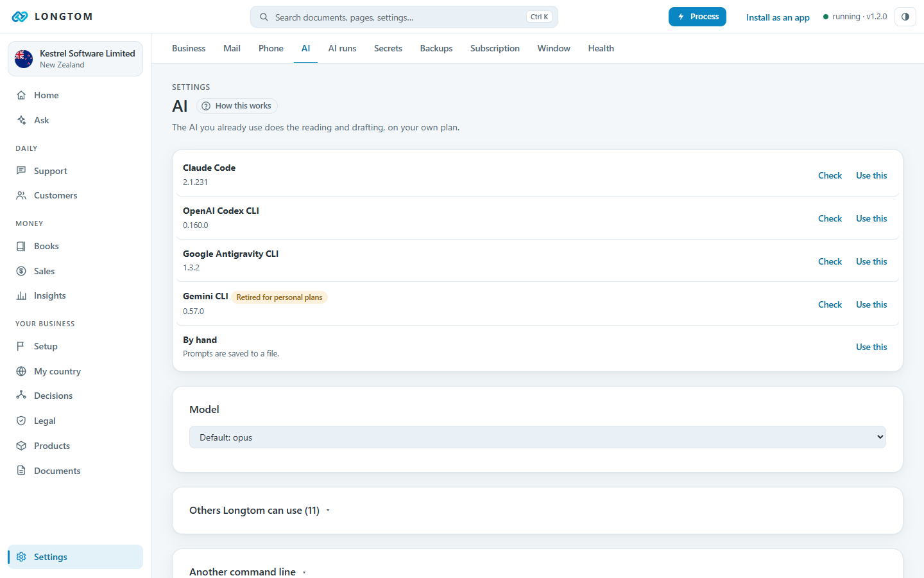Toggle the theme contrast icon

[905, 17]
